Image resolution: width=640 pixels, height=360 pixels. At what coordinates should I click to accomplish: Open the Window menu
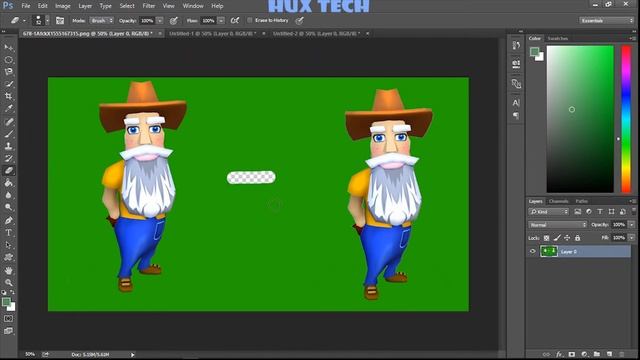pyautogui.click(x=193, y=6)
